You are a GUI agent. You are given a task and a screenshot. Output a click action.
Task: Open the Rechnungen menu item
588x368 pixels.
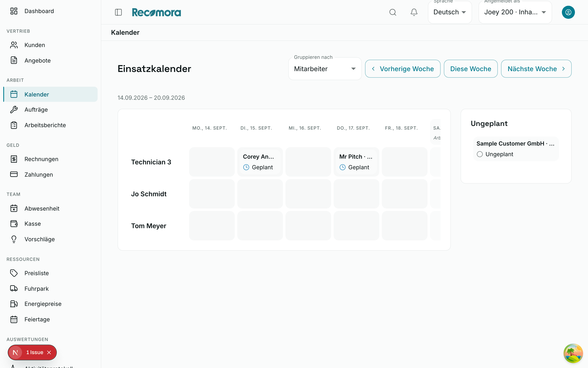(51, 159)
